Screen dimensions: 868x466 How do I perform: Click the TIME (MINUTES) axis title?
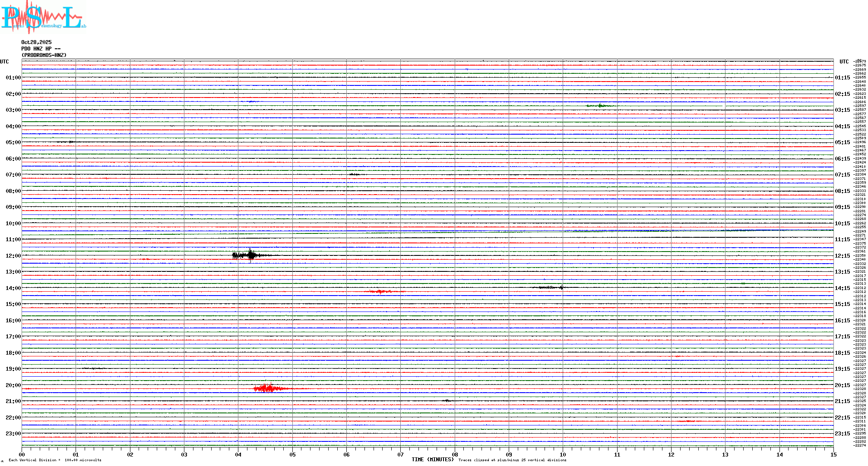click(433, 460)
